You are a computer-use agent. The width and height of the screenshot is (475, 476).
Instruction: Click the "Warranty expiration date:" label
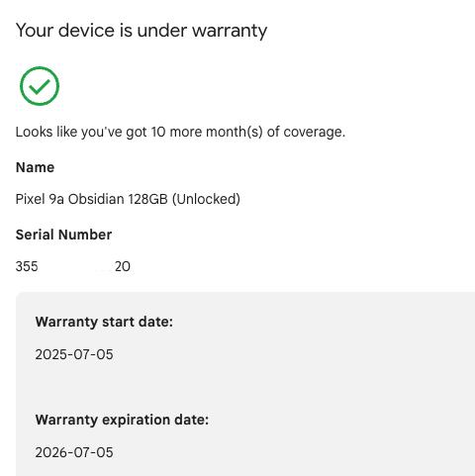click(x=122, y=420)
